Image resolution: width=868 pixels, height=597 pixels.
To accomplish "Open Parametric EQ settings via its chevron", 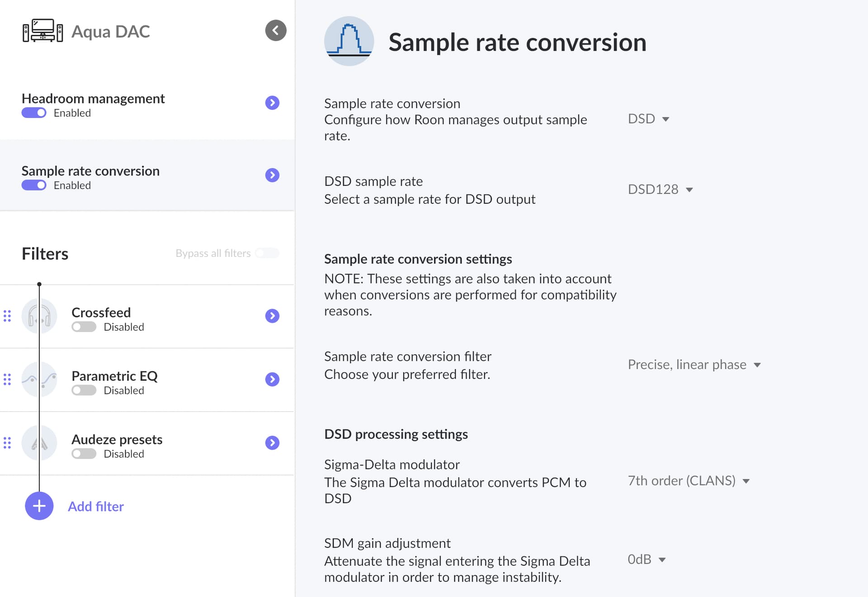I will click(272, 379).
